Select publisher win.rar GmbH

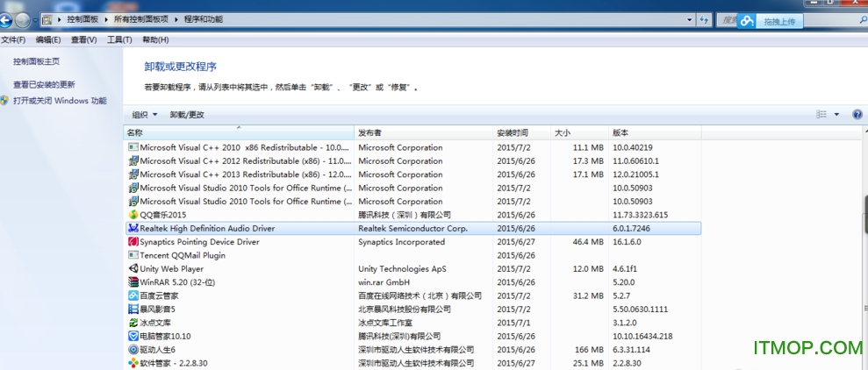click(x=386, y=282)
